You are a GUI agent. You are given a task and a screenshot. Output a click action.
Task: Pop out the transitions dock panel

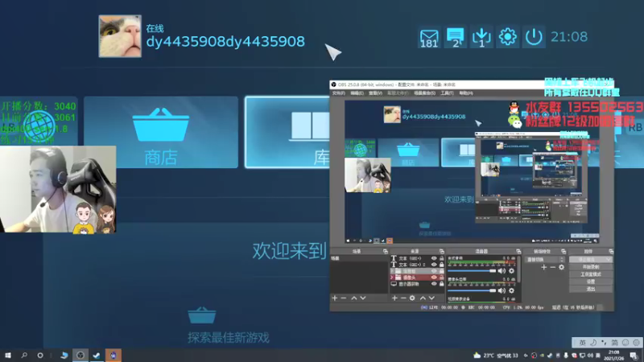point(563,251)
